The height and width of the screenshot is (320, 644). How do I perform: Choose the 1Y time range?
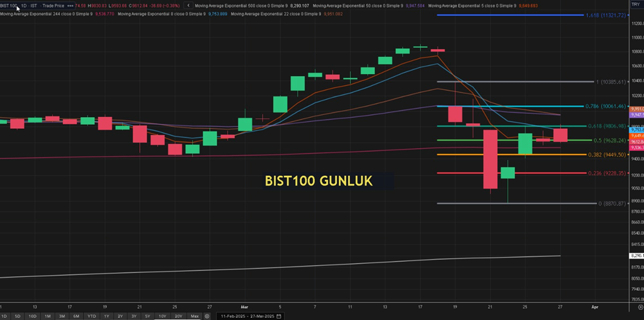[106, 316]
